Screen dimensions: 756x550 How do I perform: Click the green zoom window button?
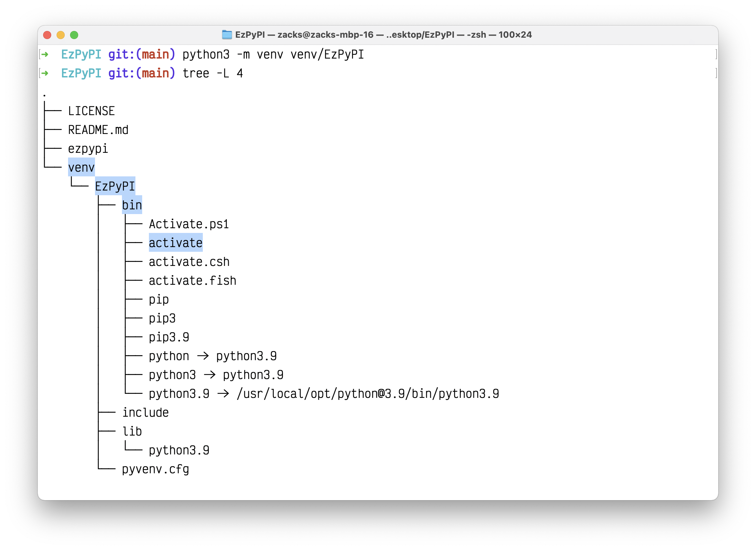pyautogui.click(x=74, y=35)
